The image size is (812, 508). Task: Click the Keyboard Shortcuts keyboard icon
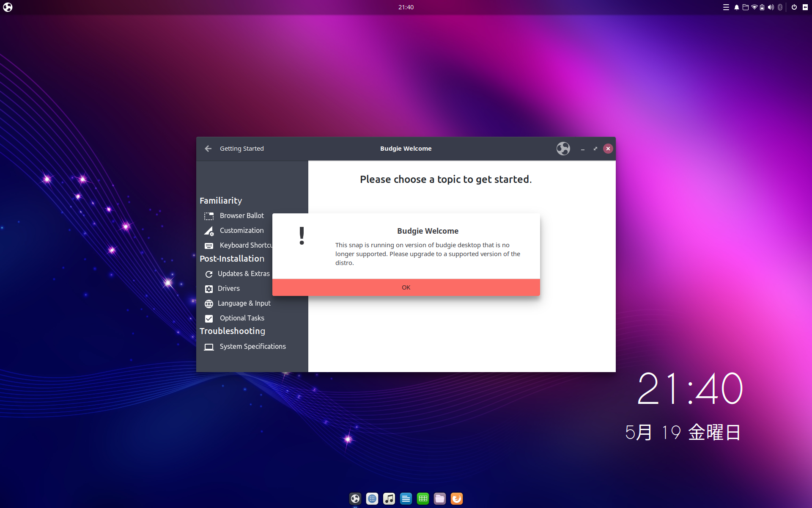tap(209, 246)
